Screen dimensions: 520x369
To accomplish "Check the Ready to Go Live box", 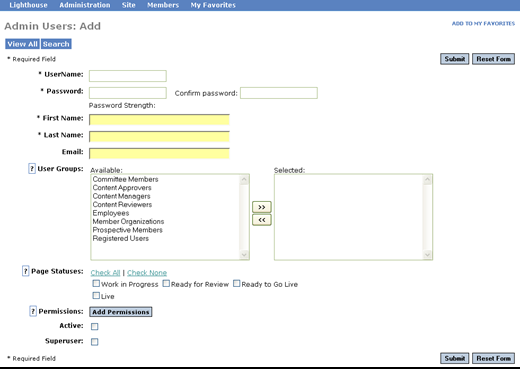I will (x=236, y=284).
